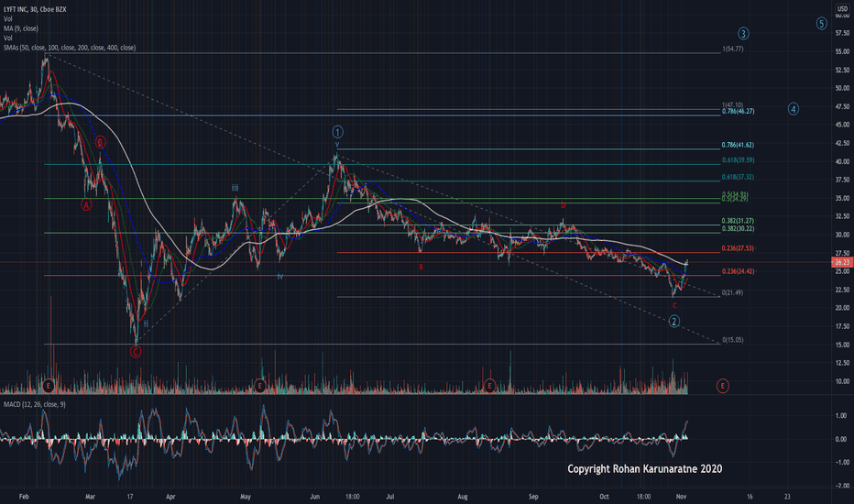This screenshot has height=504, width=854.
Task: Select the circled blue wave 5 label
Action: pos(821,24)
